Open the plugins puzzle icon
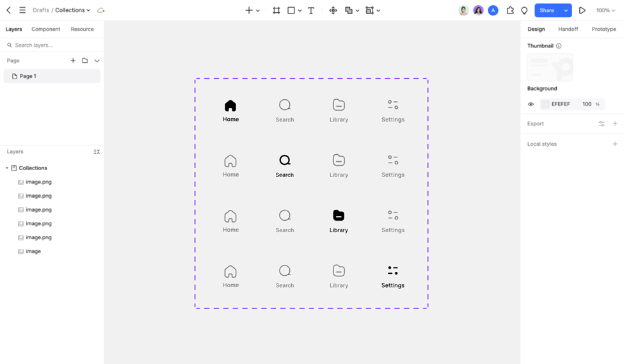 pos(510,10)
